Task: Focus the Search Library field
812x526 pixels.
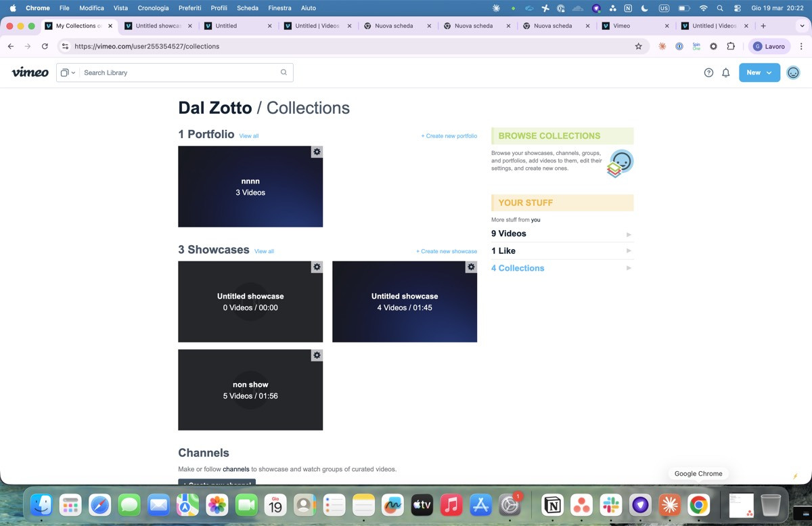Action: point(179,72)
